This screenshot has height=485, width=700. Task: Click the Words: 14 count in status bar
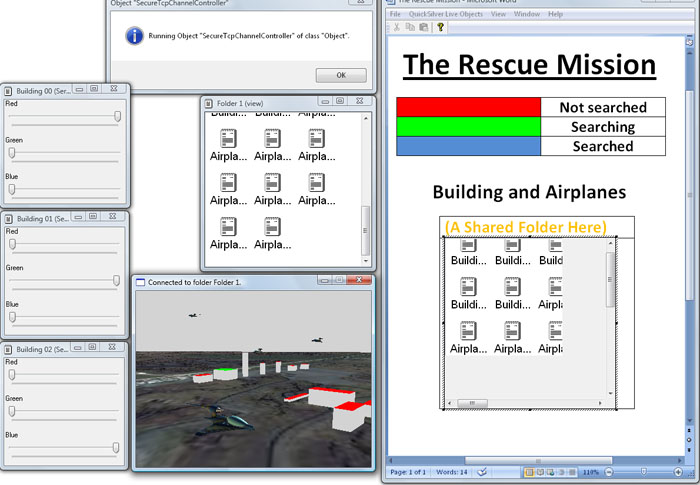tap(454, 471)
